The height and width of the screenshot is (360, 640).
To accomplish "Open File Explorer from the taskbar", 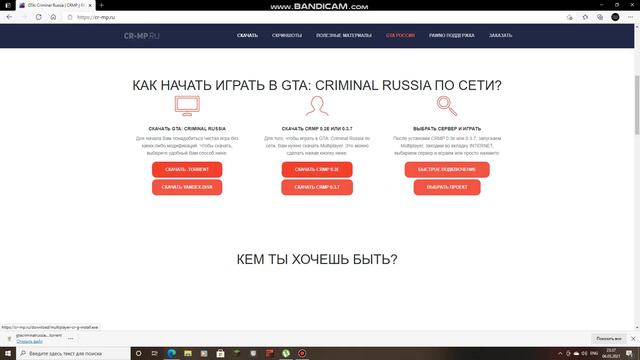I will (188, 353).
